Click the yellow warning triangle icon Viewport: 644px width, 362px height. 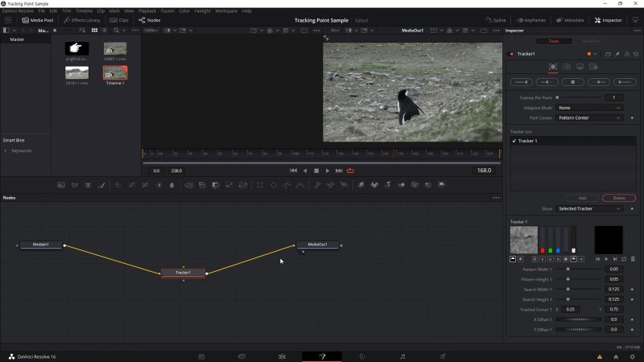tap(600, 356)
